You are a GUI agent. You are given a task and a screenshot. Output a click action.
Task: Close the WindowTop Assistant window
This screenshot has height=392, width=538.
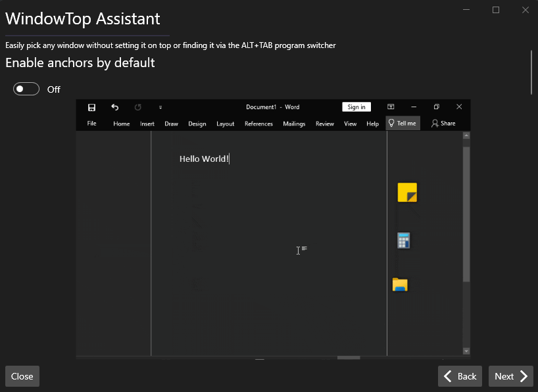pyautogui.click(x=526, y=10)
